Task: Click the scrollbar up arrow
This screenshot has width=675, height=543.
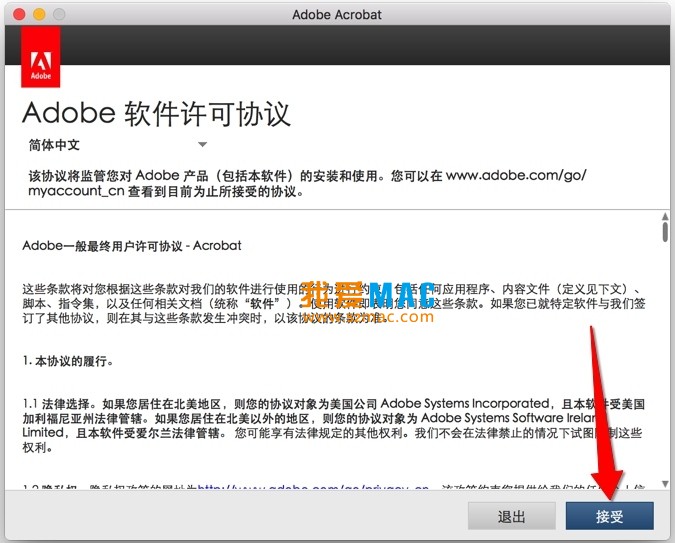Action: click(x=665, y=216)
